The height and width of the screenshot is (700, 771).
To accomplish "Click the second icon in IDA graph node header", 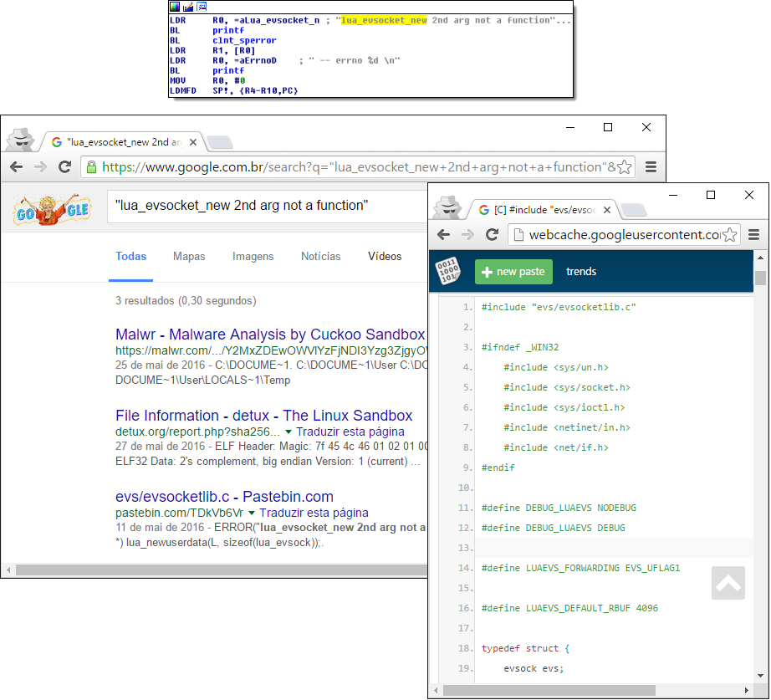I will [x=188, y=7].
